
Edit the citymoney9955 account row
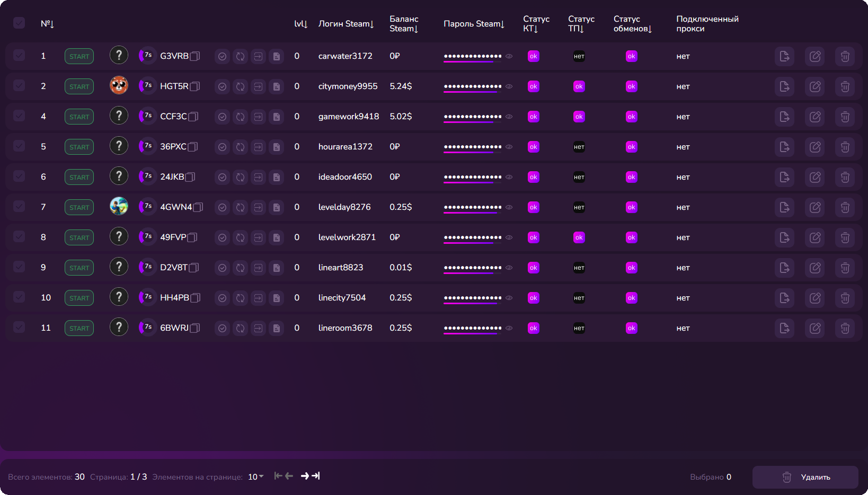[x=815, y=86]
